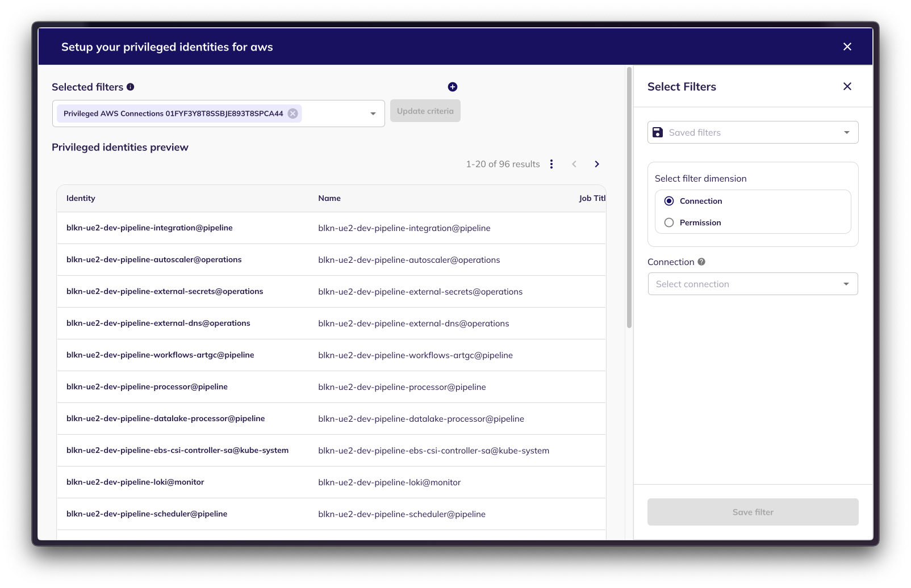Image resolution: width=911 pixels, height=588 pixels.
Task: Select the Permission filter dimension
Action: pos(669,222)
